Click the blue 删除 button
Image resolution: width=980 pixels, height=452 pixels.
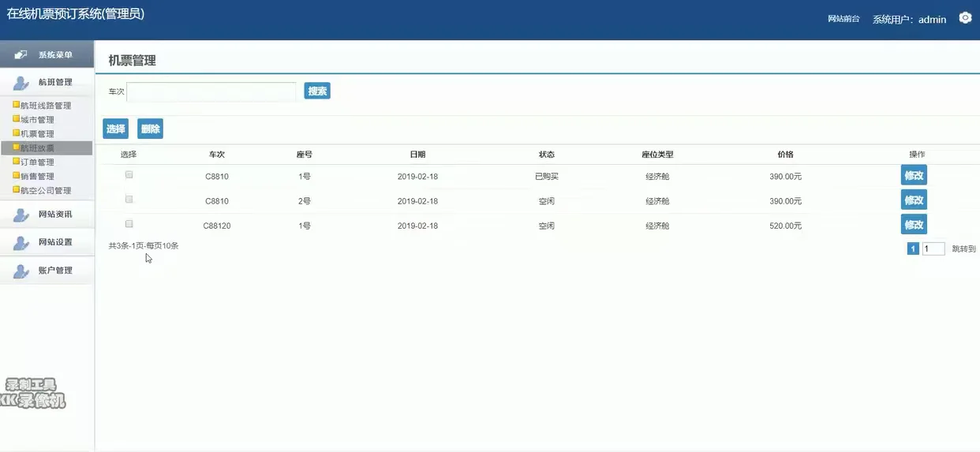coord(150,129)
